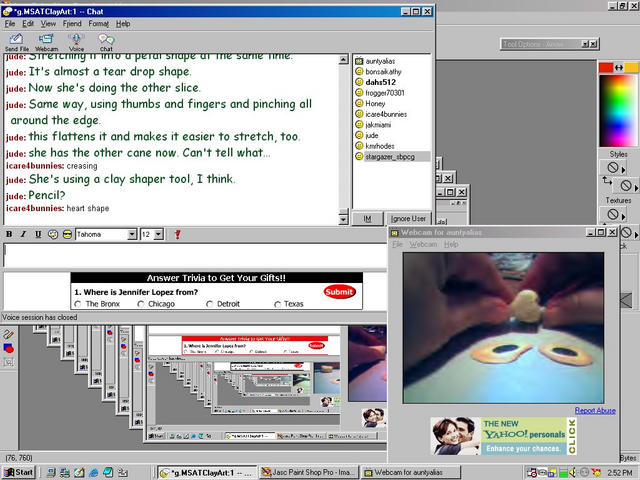This screenshot has width=640, height=480.
Task: Select Detroit radio option
Action: 209,304
